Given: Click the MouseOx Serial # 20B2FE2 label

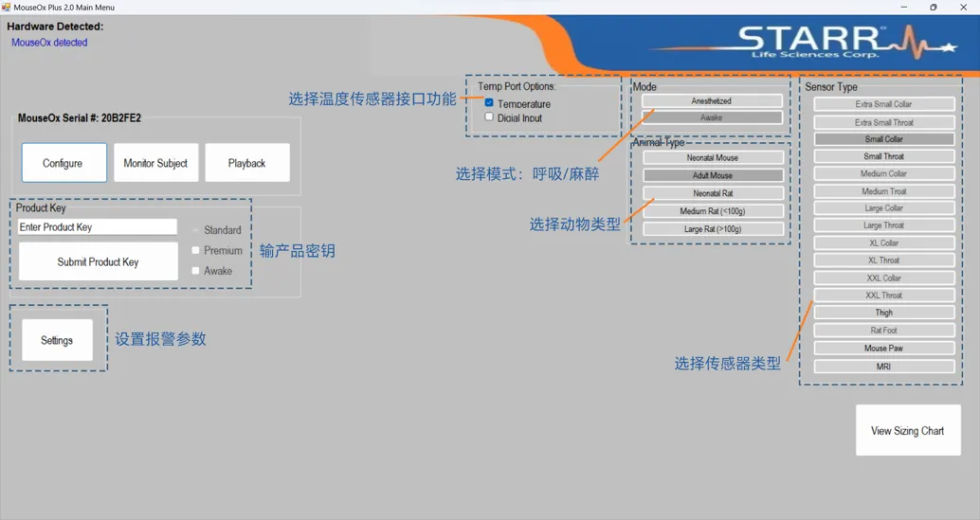Looking at the screenshot, I should (x=80, y=118).
